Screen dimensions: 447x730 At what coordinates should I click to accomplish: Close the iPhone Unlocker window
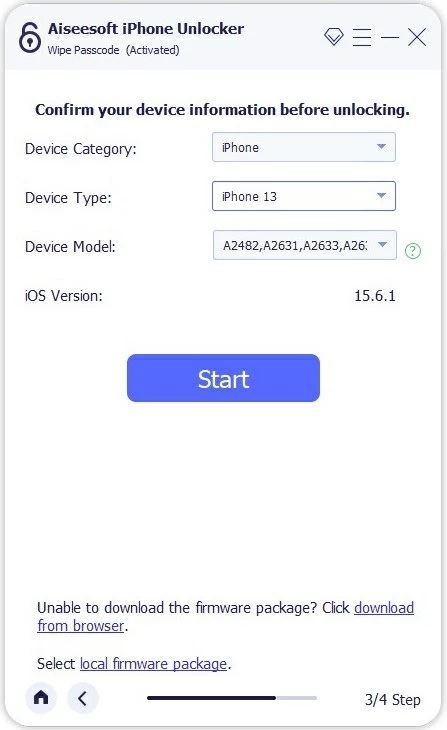(x=417, y=37)
